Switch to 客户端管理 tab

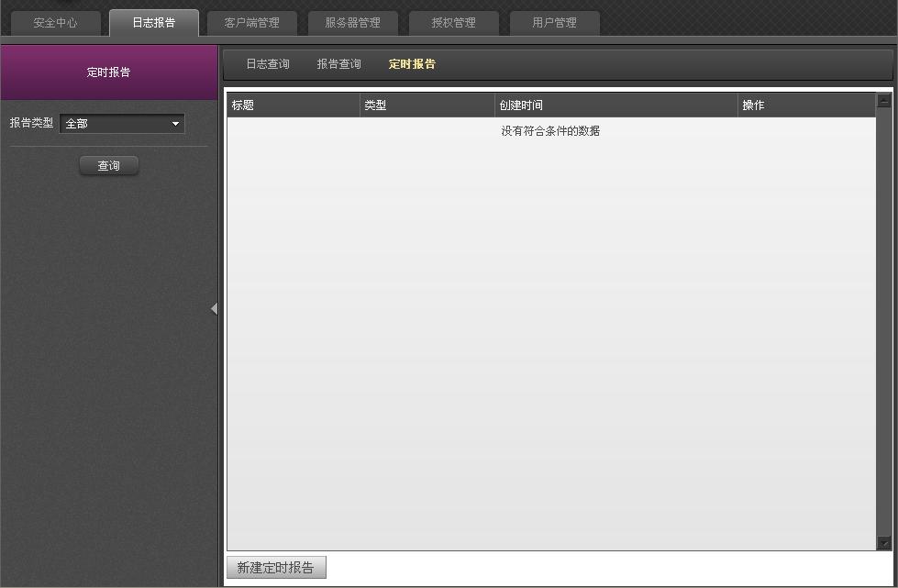(x=252, y=23)
